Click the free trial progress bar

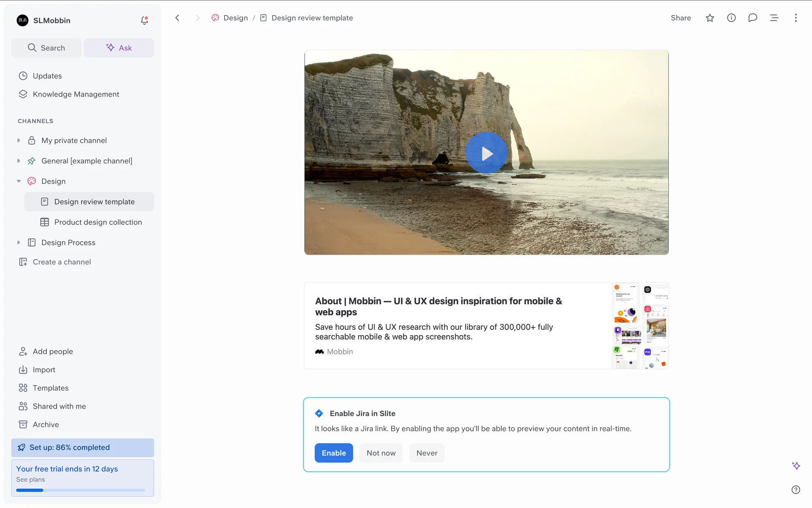(80, 490)
